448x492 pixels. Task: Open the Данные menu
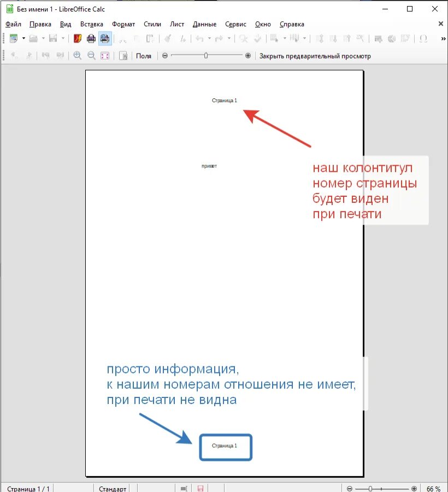pyautogui.click(x=204, y=24)
